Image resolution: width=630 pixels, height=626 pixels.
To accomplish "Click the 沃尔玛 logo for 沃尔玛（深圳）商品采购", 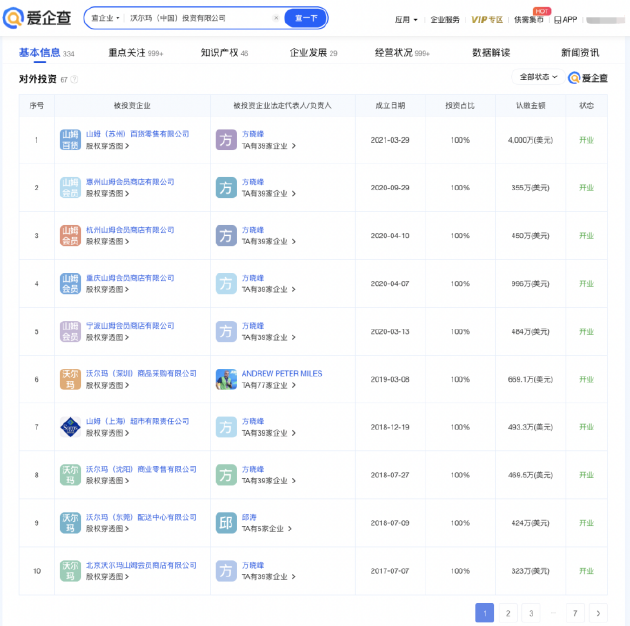I will [x=70, y=379].
